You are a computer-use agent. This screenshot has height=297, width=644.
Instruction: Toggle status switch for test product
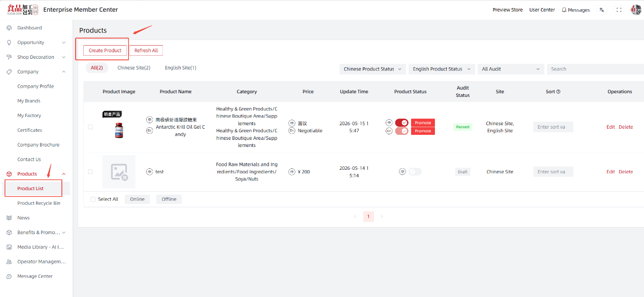tap(415, 172)
